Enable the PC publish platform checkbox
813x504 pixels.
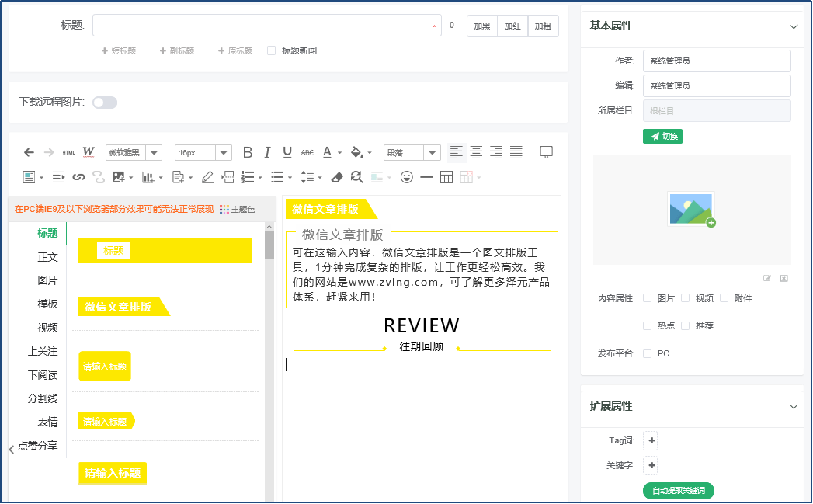646,353
